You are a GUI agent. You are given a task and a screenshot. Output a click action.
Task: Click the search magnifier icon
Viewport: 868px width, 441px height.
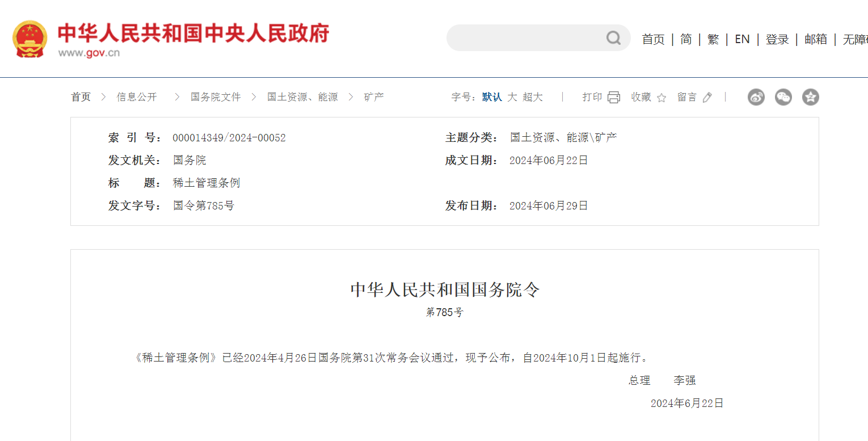(613, 38)
